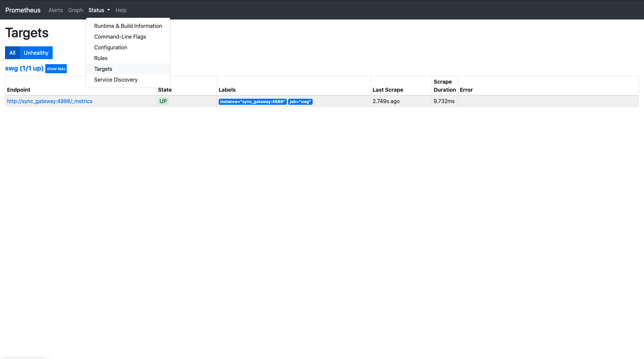Screen dimensions: 644x359
Task: Navigate to the Alerts page
Action: click(55, 10)
